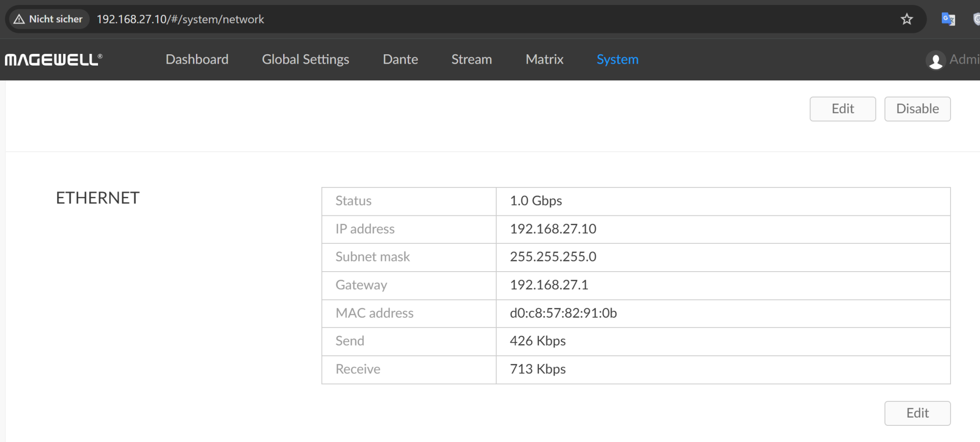Click the browser address bar URL

[x=180, y=19]
